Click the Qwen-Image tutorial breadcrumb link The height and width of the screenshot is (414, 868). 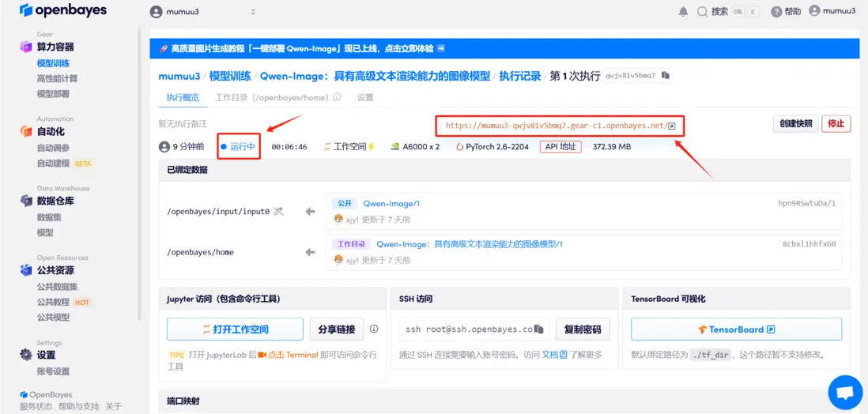tap(376, 76)
